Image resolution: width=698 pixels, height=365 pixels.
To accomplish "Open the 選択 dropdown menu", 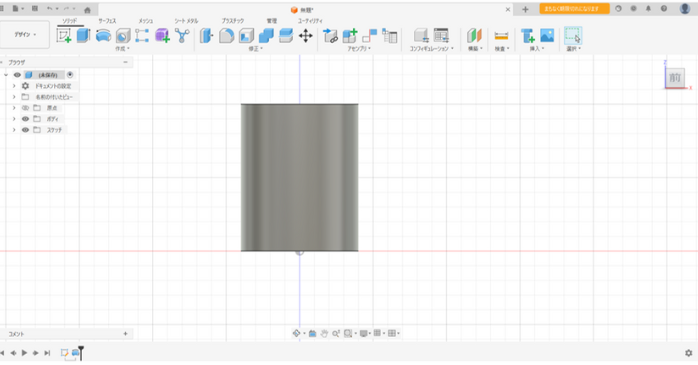I will [573, 49].
